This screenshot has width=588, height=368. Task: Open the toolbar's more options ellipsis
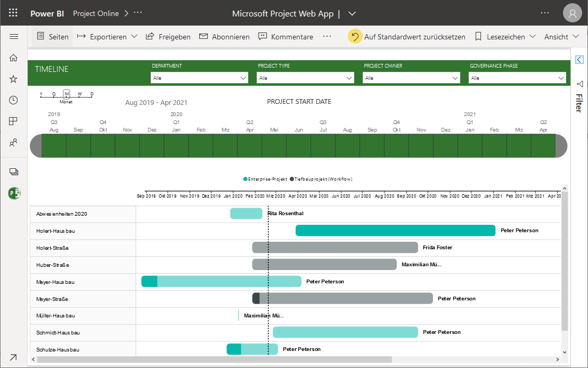click(327, 36)
